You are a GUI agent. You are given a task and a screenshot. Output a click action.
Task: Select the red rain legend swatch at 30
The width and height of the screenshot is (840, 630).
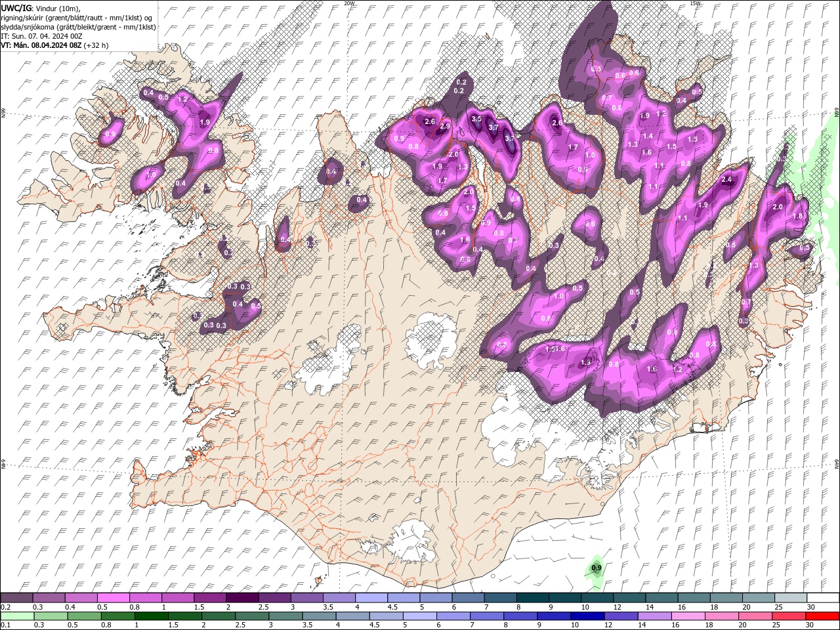pyautogui.click(x=822, y=616)
